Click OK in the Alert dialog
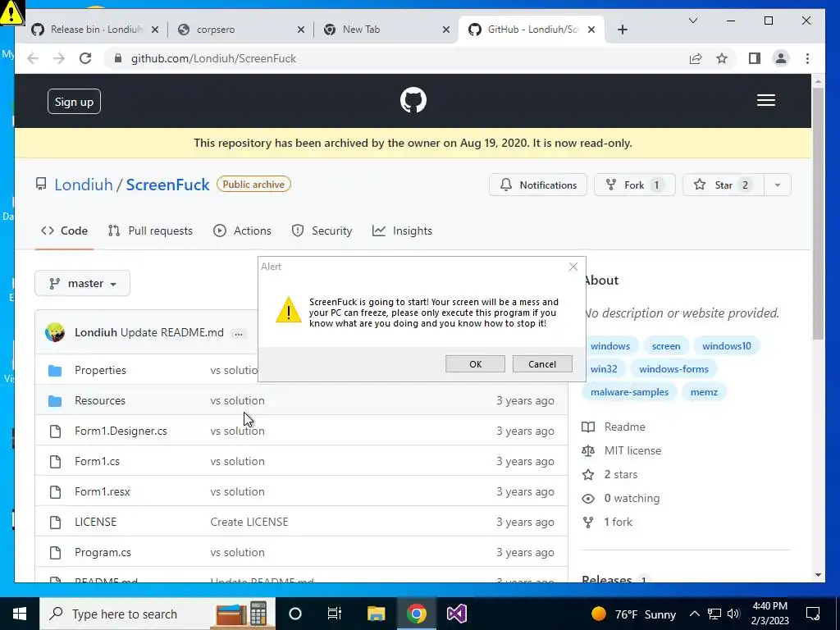The width and height of the screenshot is (840, 630). [475, 363]
